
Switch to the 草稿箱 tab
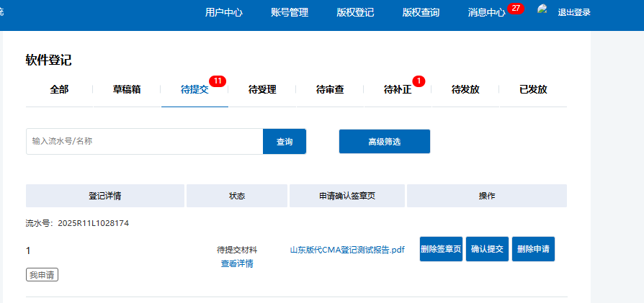pos(127,90)
